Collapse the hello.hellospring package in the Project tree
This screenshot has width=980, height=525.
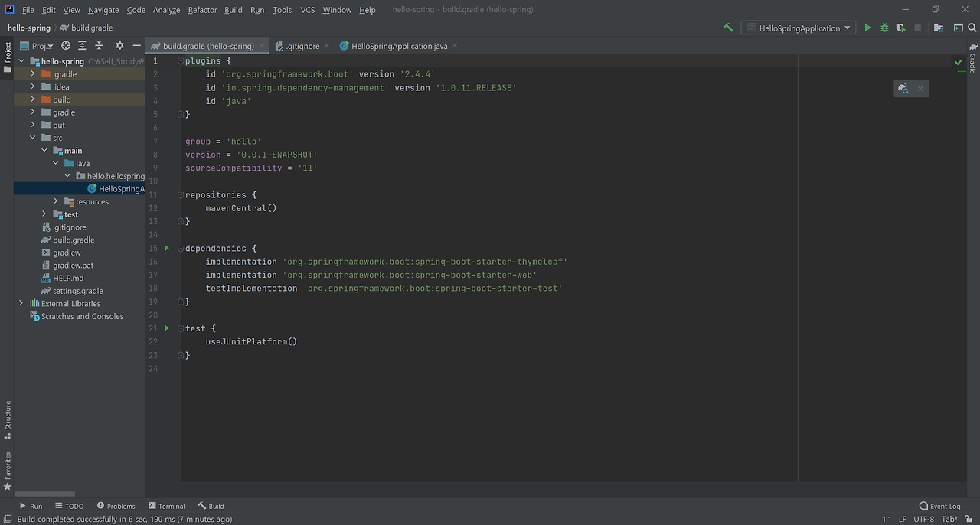tap(67, 175)
